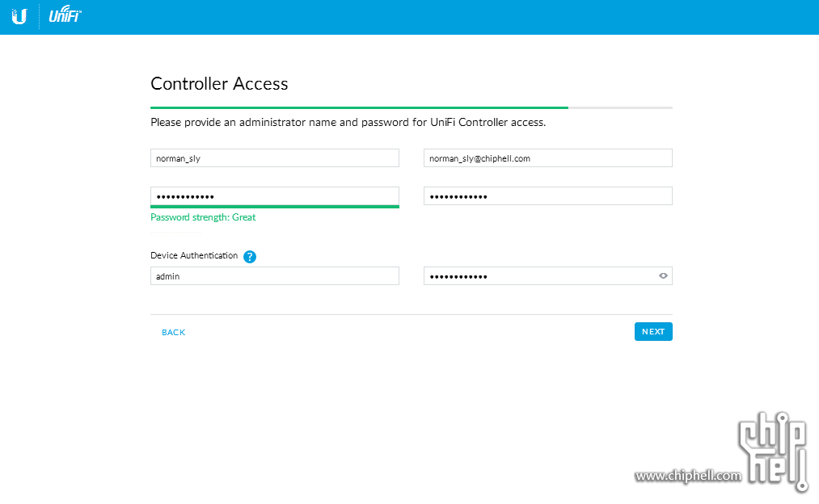Click the Device Authentication label
The image size is (819, 504).
click(194, 256)
